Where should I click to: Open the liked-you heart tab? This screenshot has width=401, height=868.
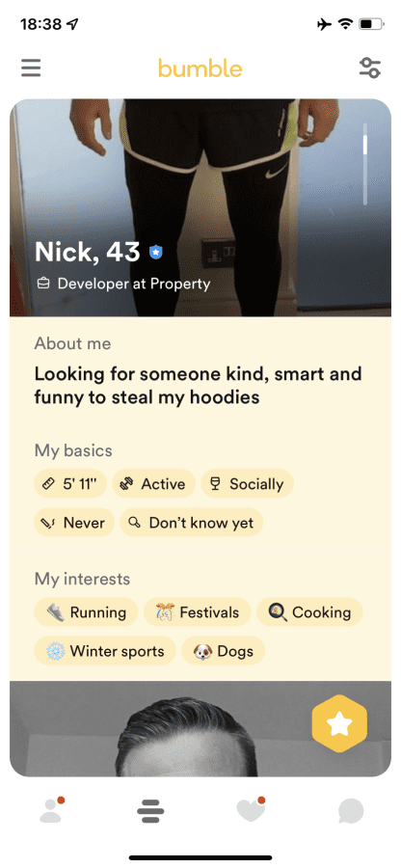coord(252,810)
